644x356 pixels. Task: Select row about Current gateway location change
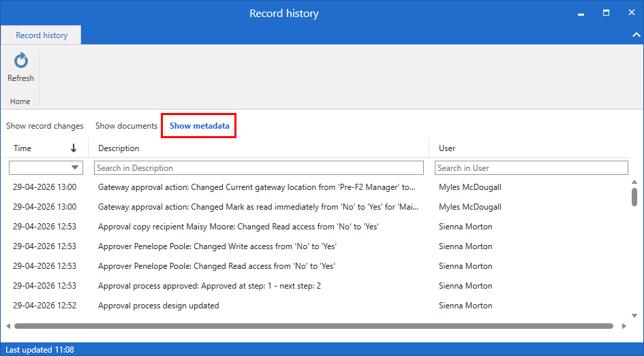[x=316, y=187]
